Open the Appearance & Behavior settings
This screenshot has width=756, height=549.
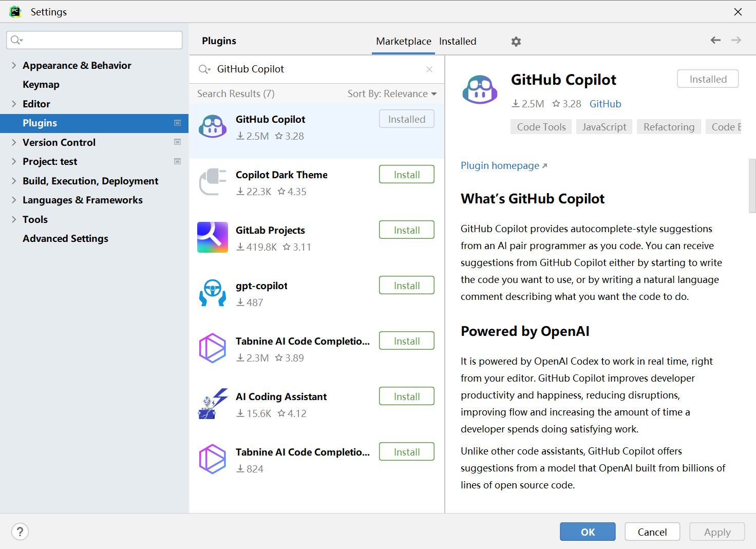[77, 65]
